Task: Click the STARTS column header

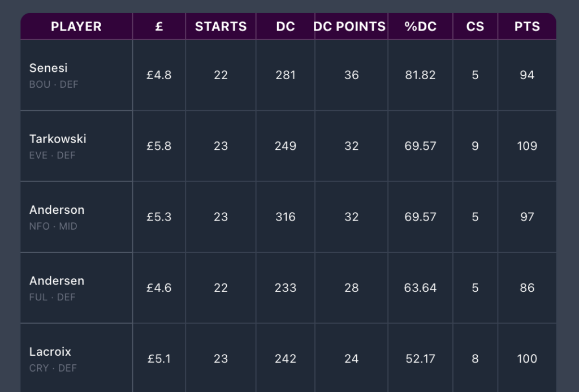Action: click(x=221, y=27)
